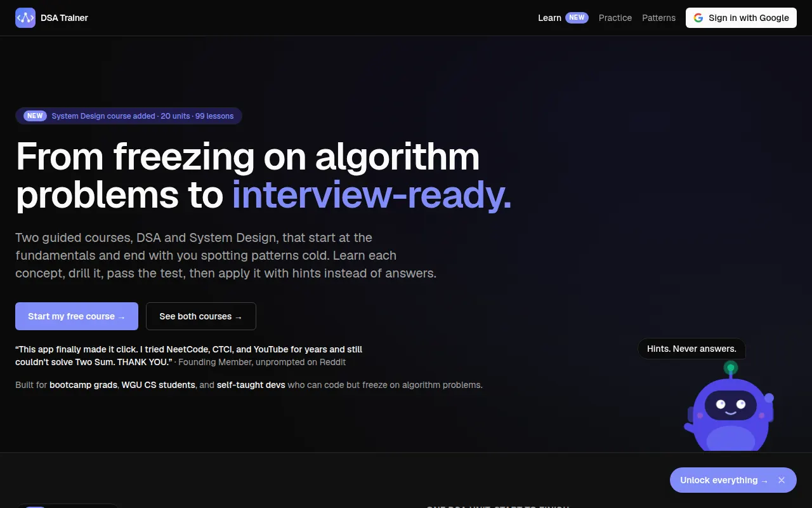Open the DSA Trainer home text link

(64, 18)
